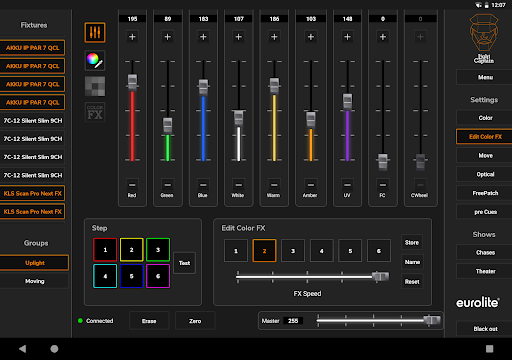The height and width of the screenshot is (360, 512).
Task: Select first AKKU IP PAR 7 QCL fixture
Action: click(32, 48)
